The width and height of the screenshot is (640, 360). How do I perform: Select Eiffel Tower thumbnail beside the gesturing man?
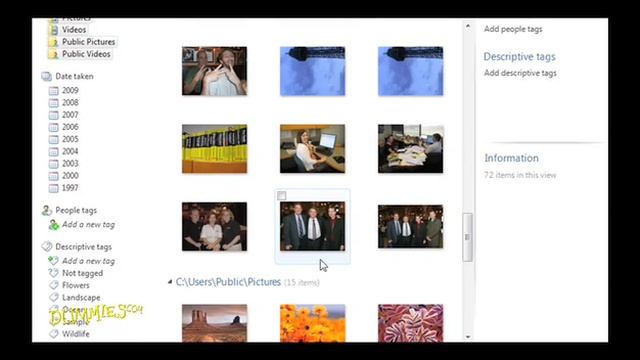point(312,71)
